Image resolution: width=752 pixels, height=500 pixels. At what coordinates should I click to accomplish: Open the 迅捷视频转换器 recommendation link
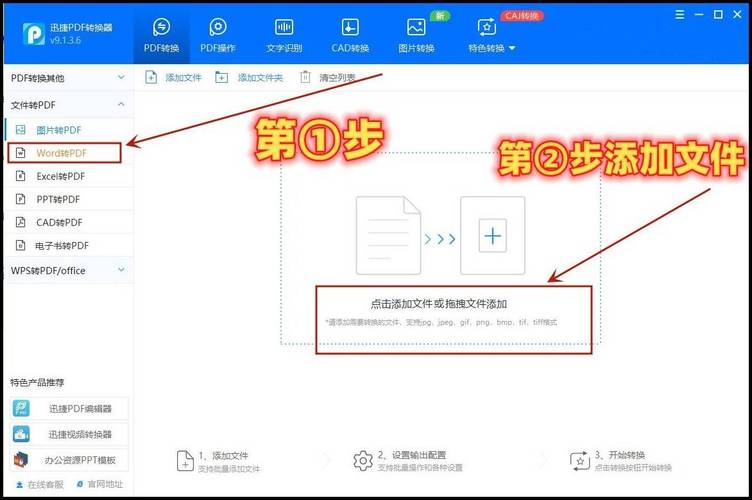tap(69, 434)
